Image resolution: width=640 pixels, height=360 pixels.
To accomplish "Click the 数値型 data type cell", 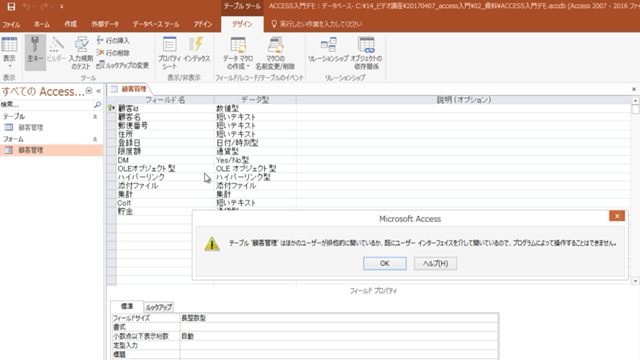I will point(255,108).
